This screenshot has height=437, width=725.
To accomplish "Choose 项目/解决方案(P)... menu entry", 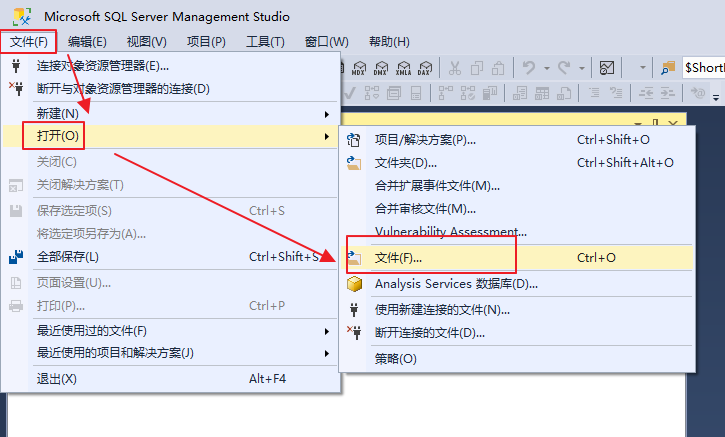I will [425, 139].
